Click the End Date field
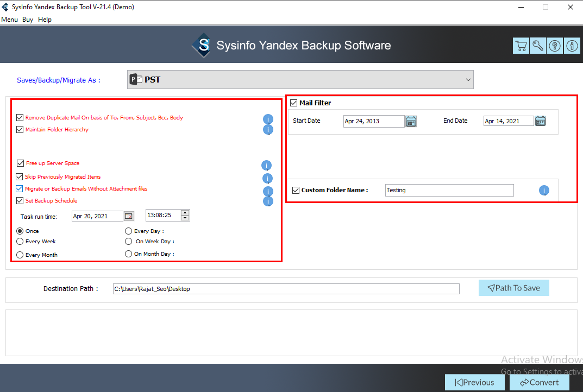 (x=509, y=121)
